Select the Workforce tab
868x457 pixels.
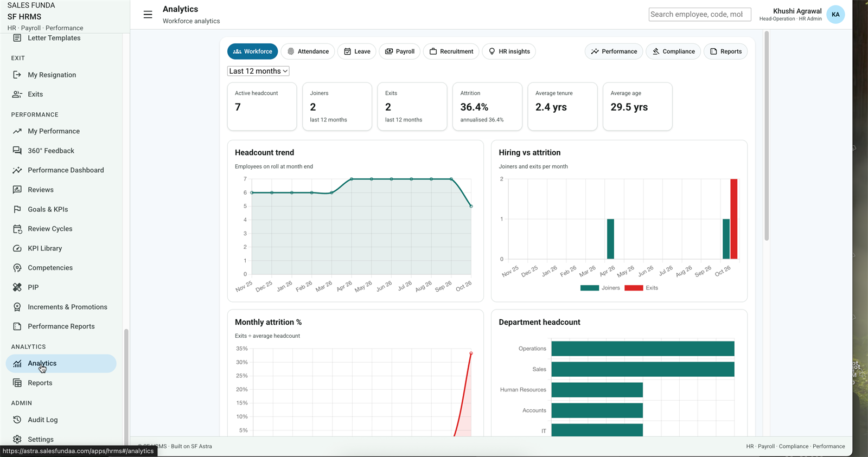(x=253, y=52)
